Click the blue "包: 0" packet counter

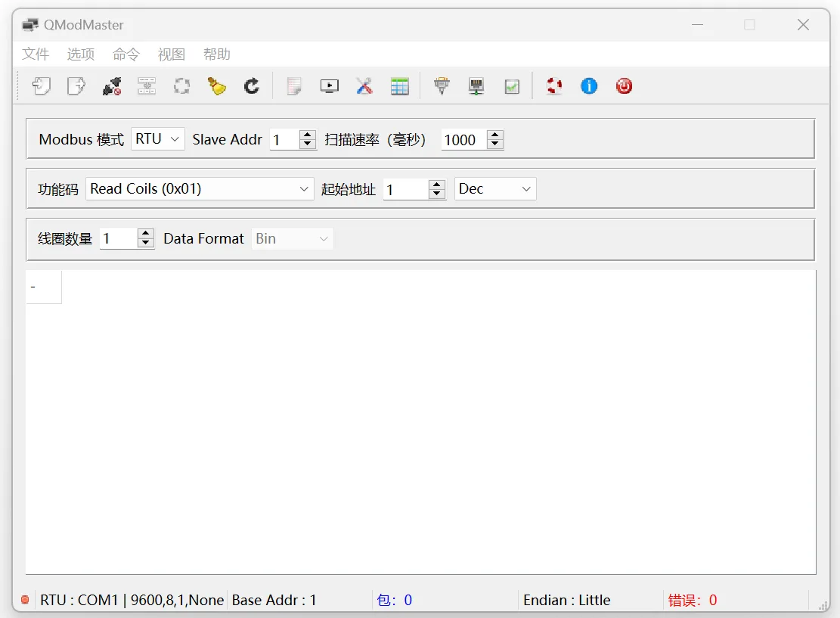pos(394,600)
